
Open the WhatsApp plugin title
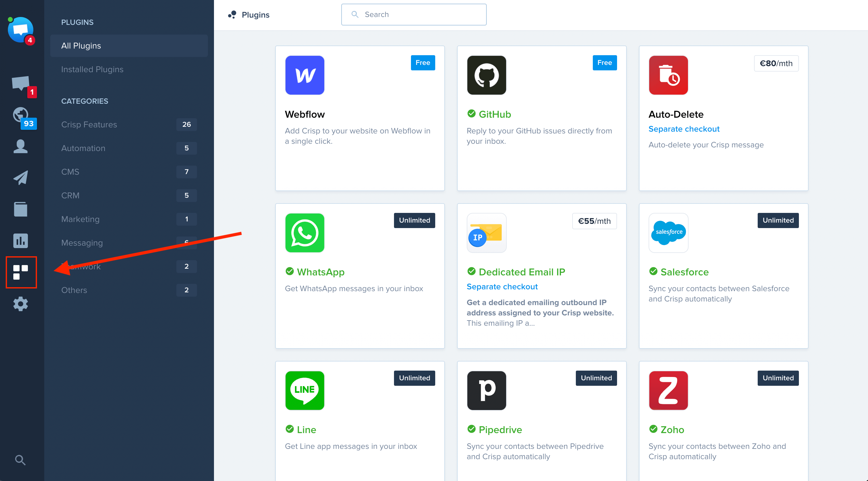[320, 272]
